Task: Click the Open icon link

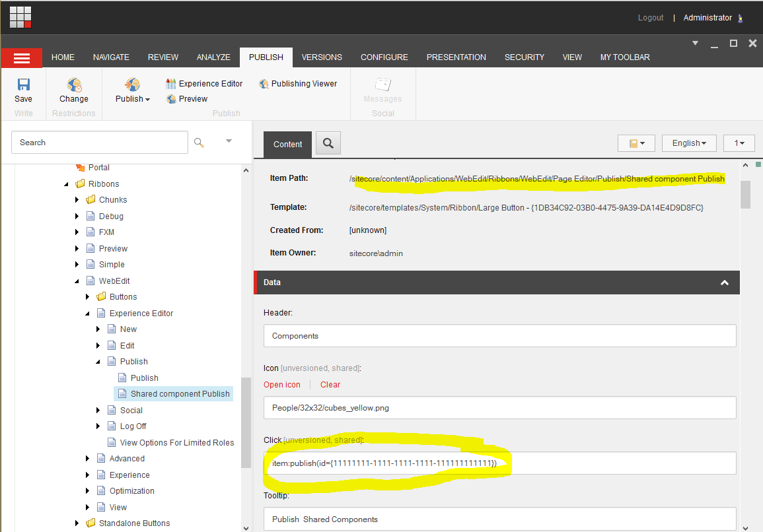Action: click(x=281, y=385)
